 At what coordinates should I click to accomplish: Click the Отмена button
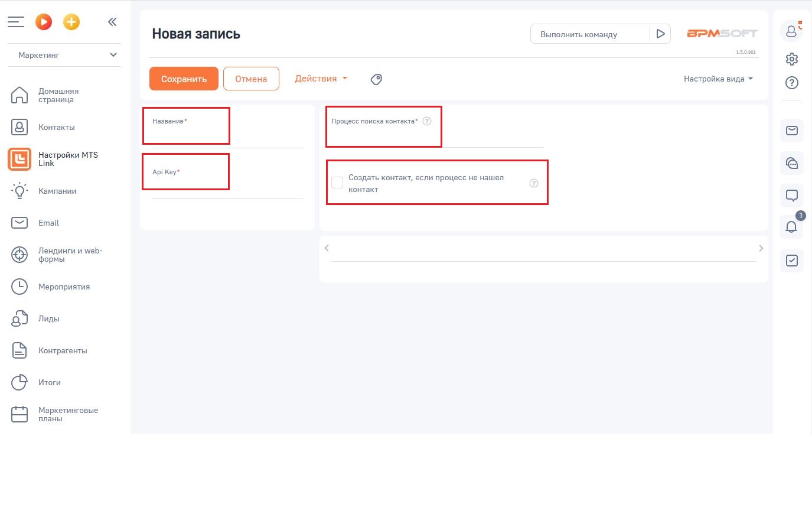point(251,79)
